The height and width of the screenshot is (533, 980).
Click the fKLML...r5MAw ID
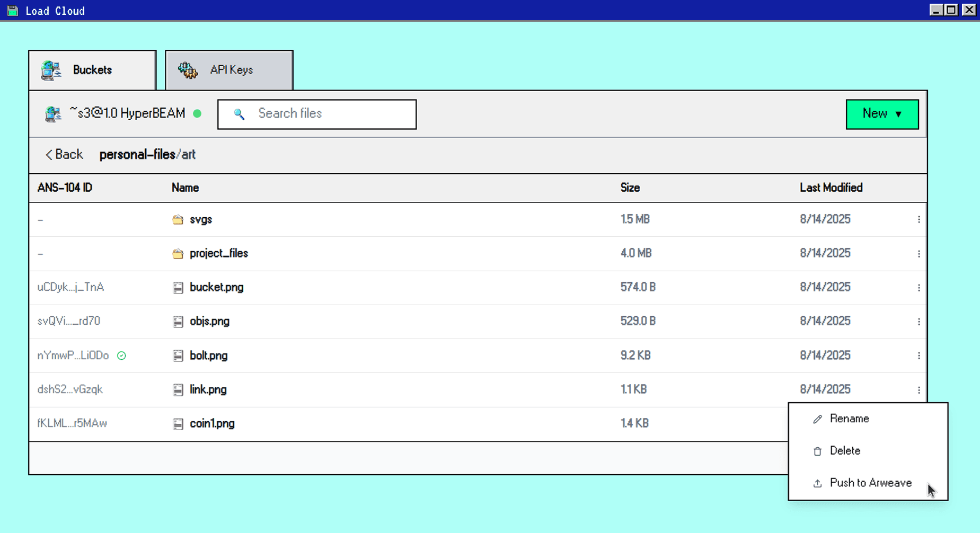[x=72, y=423]
